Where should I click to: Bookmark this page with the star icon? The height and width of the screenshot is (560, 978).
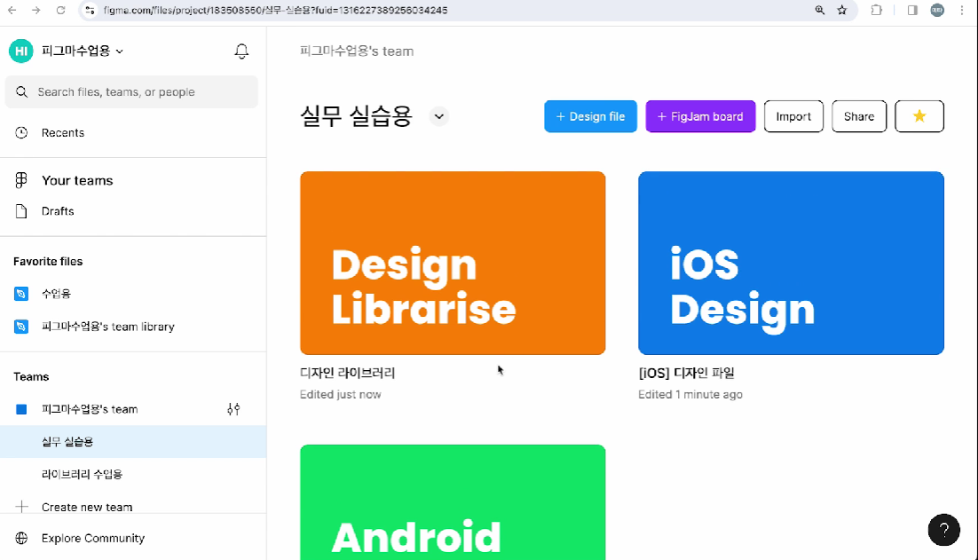842,10
